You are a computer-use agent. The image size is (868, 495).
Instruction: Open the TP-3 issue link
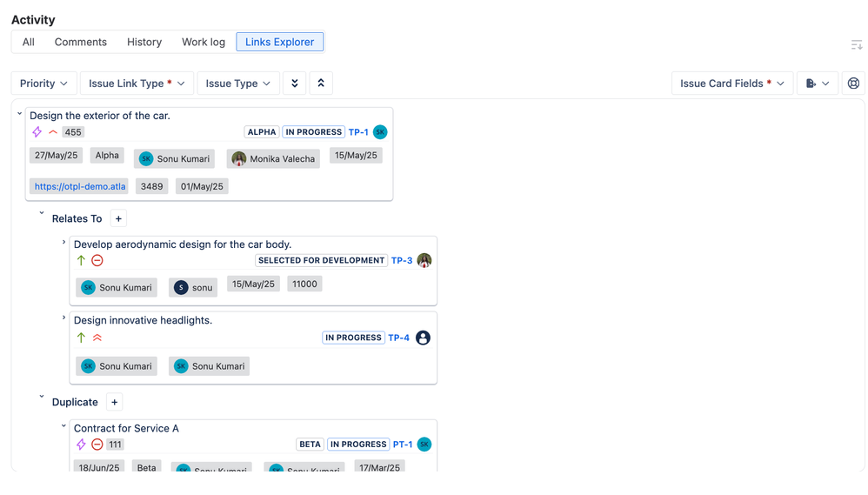click(x=402, y=261)
